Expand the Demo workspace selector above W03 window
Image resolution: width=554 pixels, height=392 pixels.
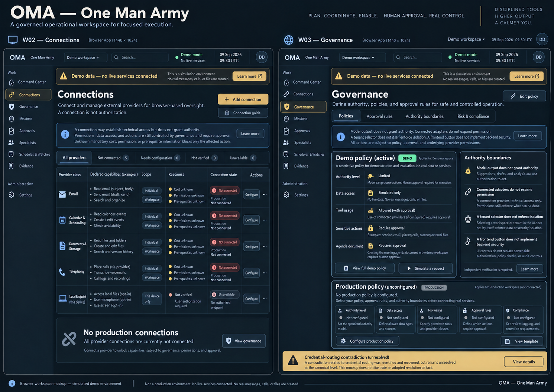pyautogui.click(x=466, y=39)
